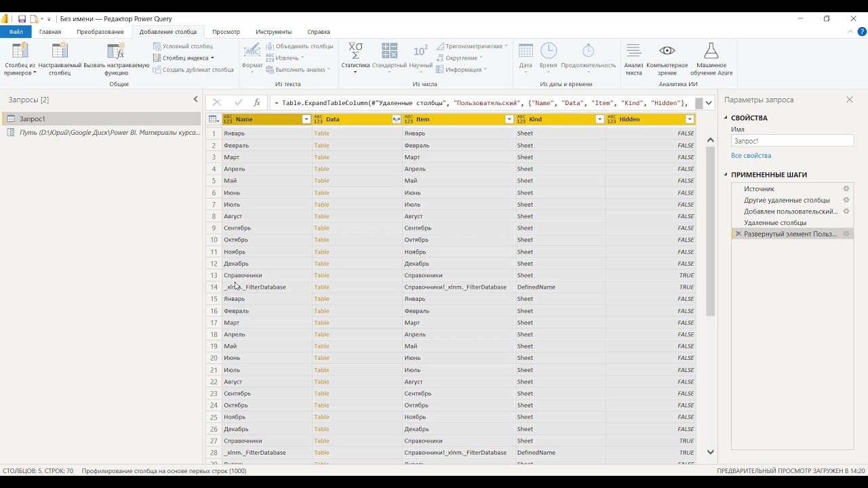
Task: Open Item column filter dropdown
Action: (509, 119)
